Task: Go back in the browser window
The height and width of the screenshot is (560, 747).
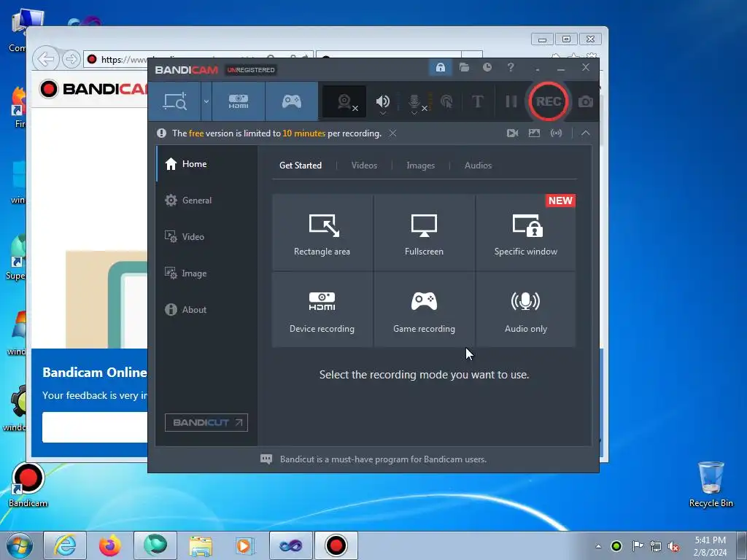Action: click(x=46, y=59)
